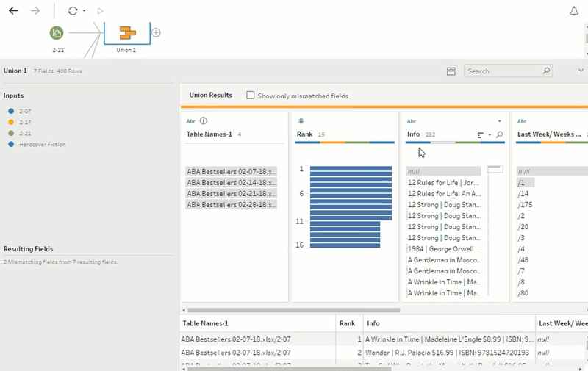Open the Info field more options dropdown

[x=499, y=121]
